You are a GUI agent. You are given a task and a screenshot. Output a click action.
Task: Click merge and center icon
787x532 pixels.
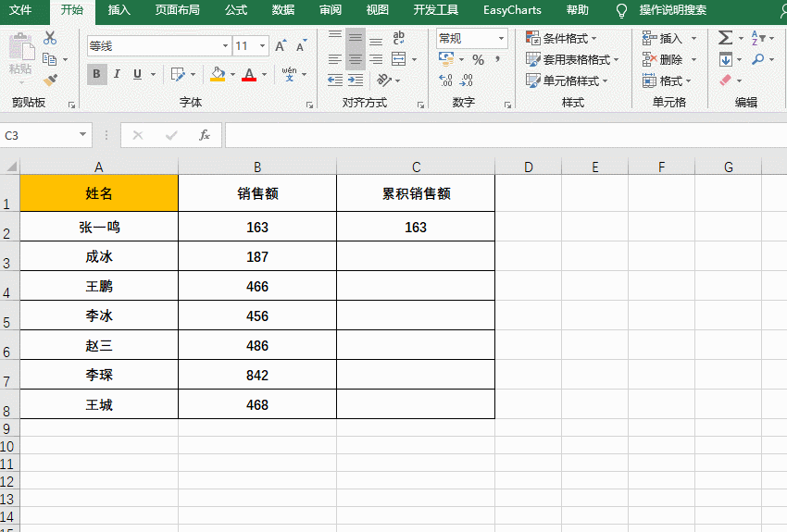tap(399, 59)
